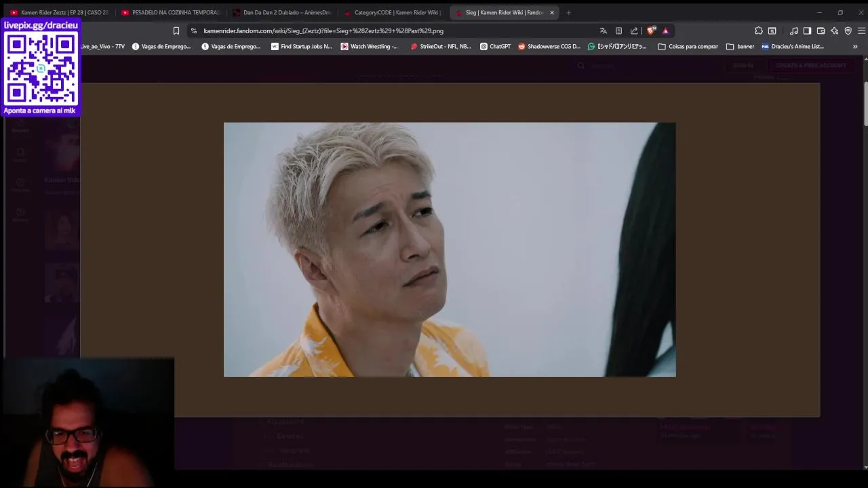The height and width of the screenshot is (488, 868).
Task: Open Brave VPN shield icon
Action: pos(848,30)
